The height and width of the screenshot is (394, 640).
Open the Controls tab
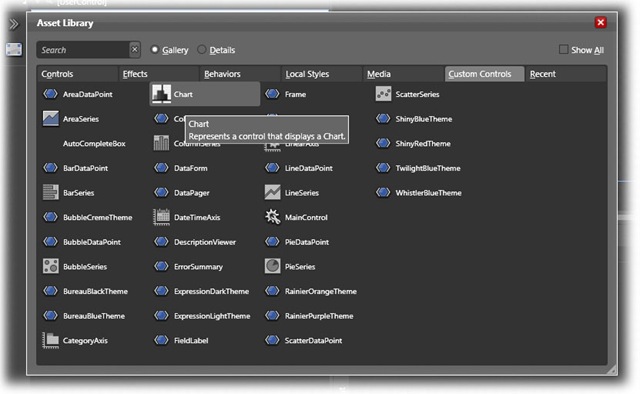click(x=77, y=74)
